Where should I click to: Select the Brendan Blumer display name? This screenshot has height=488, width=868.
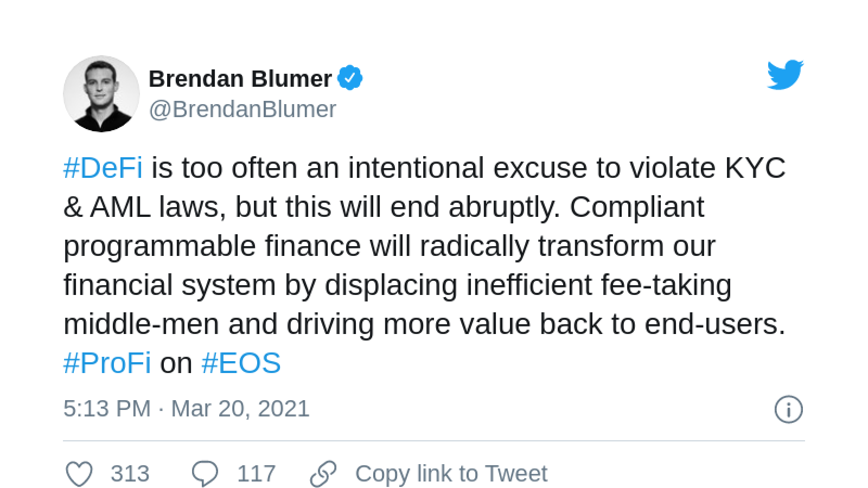coord(240,79)
